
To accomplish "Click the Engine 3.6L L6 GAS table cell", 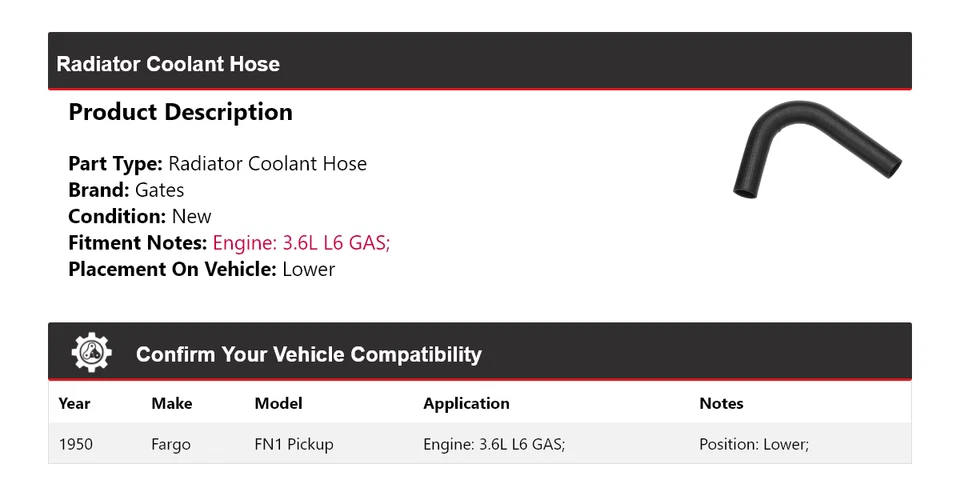I will (494, 443).
